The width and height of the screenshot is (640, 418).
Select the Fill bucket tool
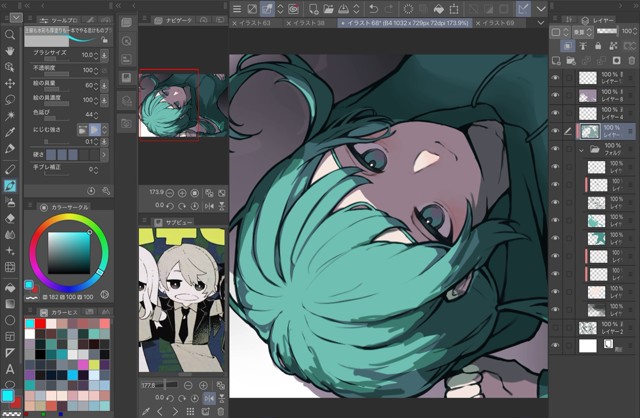point(10,288)
